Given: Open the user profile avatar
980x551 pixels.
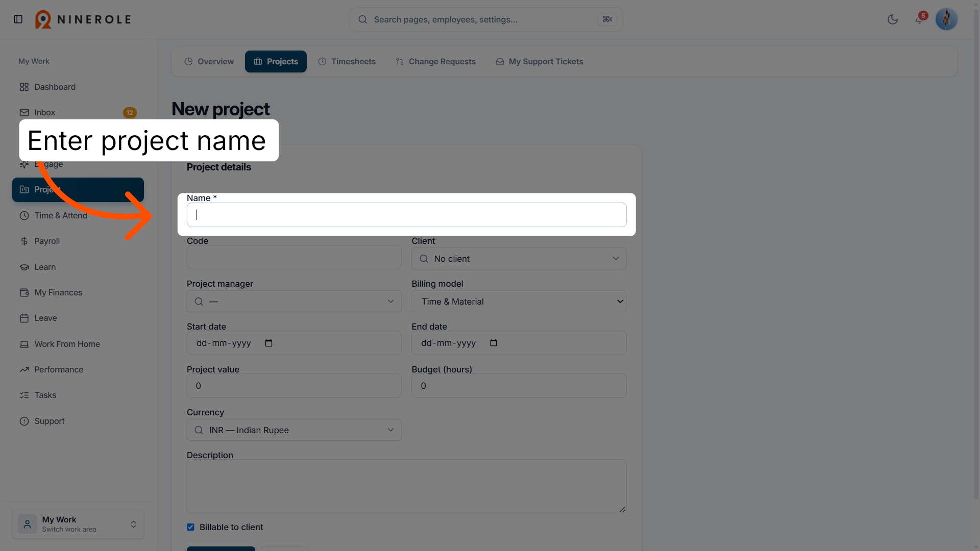Looking at the screenshot, I should click(x=946, y=19).
